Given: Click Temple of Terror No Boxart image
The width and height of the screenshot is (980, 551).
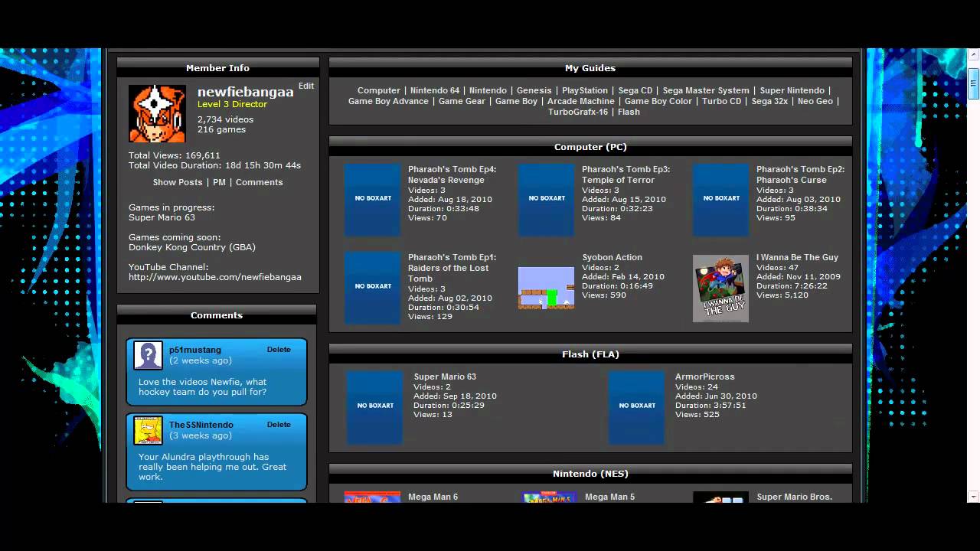Looking at the screenshot, I should tap(546, 199).
